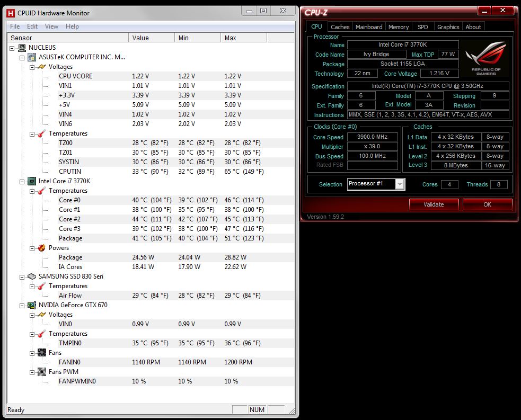Viewport: 521px width, 420px height.
Task: Switch to the Mainboard tab in CPU-Z
Action: tap(369, 27)
